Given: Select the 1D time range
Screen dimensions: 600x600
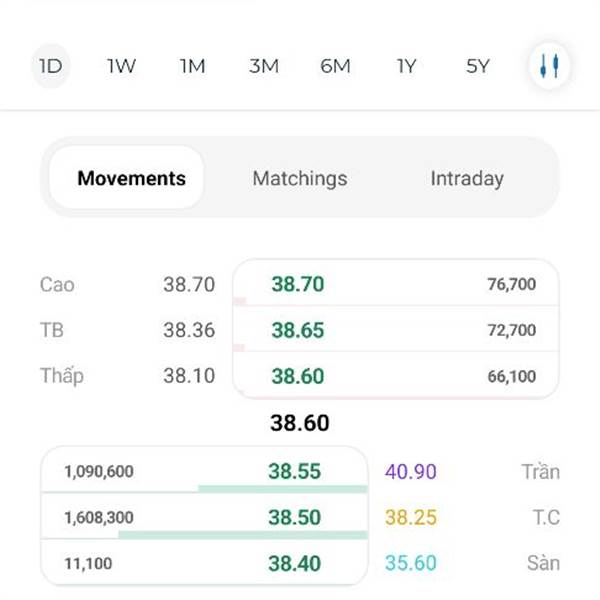Looking at the screenshot, I should click(x=51, y=66).
